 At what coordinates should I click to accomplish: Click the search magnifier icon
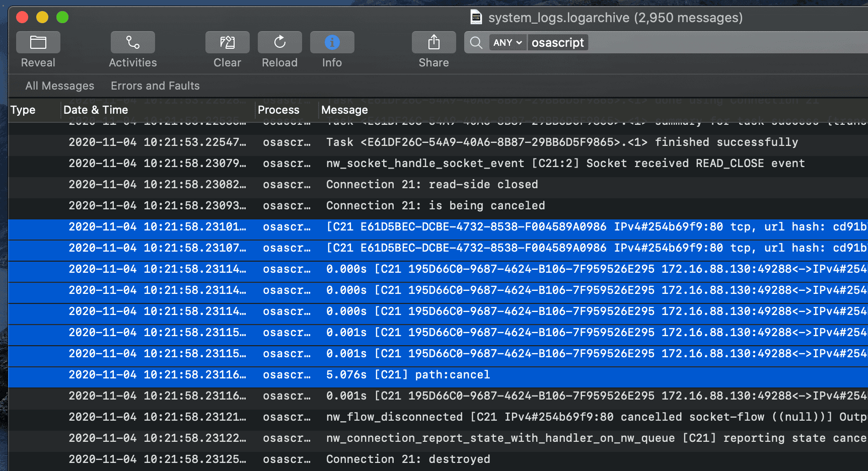pos(476,43)
